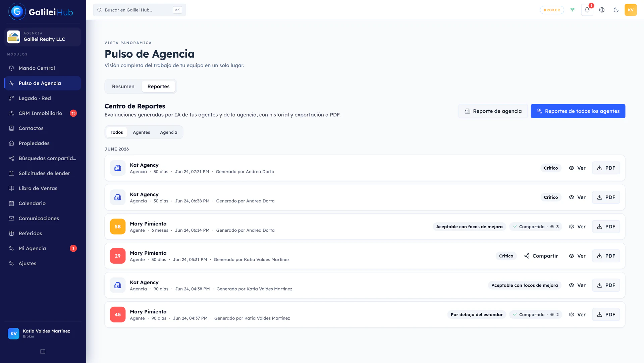Download PDF of Mary Pimienta 90 días report
Viewport: 644px width, 363px height.
tap(606, 315)
